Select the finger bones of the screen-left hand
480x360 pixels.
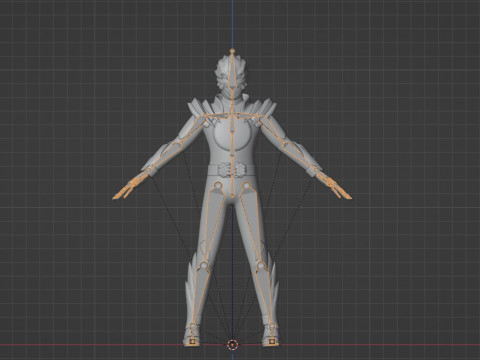(x=127, y=189)
